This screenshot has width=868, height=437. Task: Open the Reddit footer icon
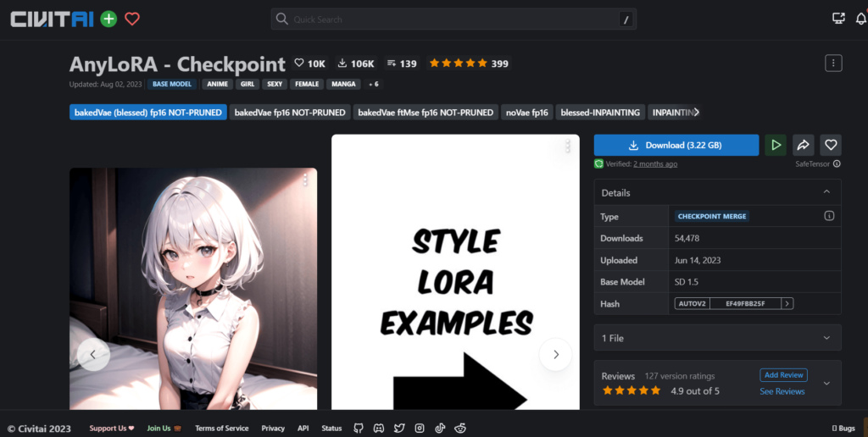pyautogui.click(x=460, y=429)
